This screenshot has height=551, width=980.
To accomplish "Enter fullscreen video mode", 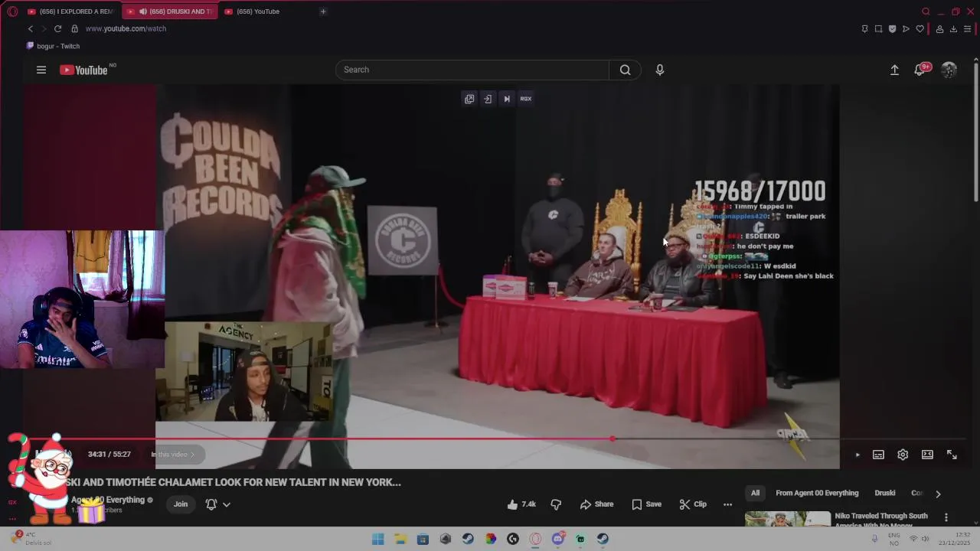I will [x=952, y=455].
